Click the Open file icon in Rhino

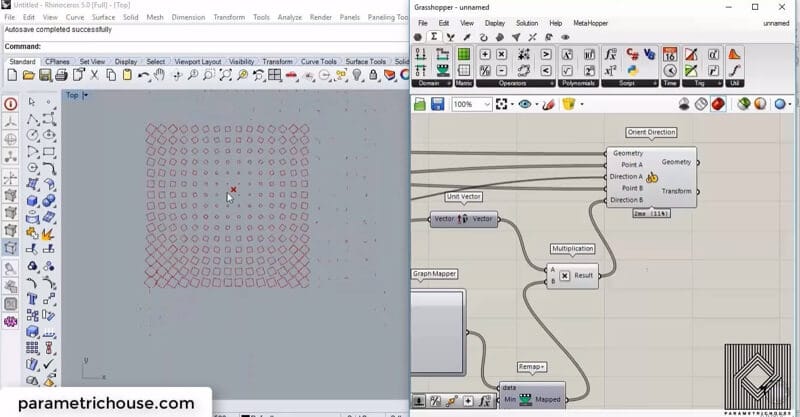[x=27, y=75]
